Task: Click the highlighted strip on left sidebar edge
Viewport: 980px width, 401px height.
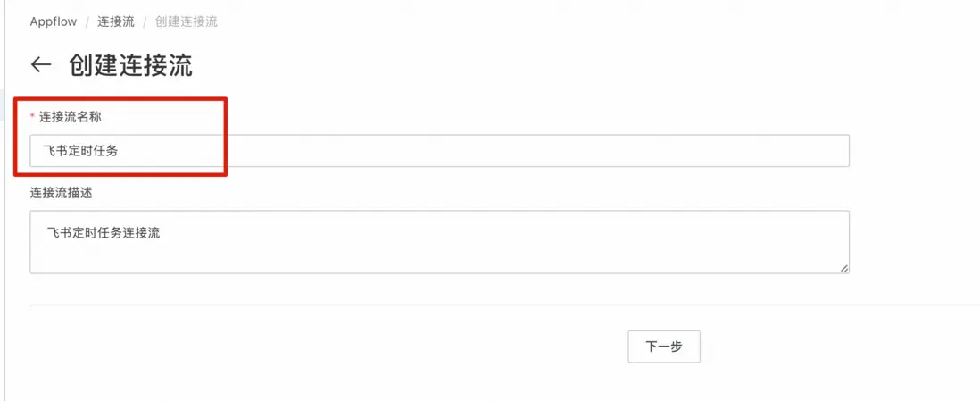Action: click(x=2, y=105)
